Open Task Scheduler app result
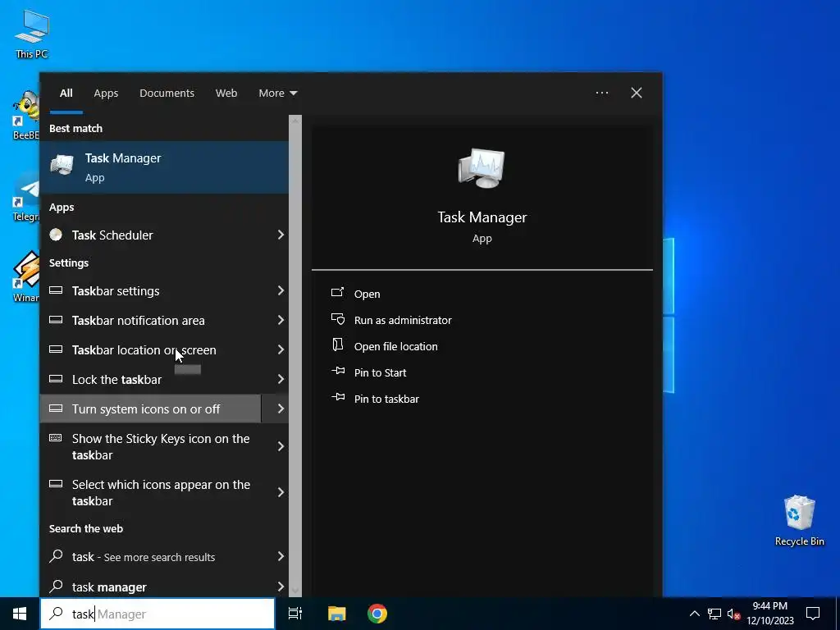Screen dimensions: 840x630 pyautogui.click(x=151, y=235)
